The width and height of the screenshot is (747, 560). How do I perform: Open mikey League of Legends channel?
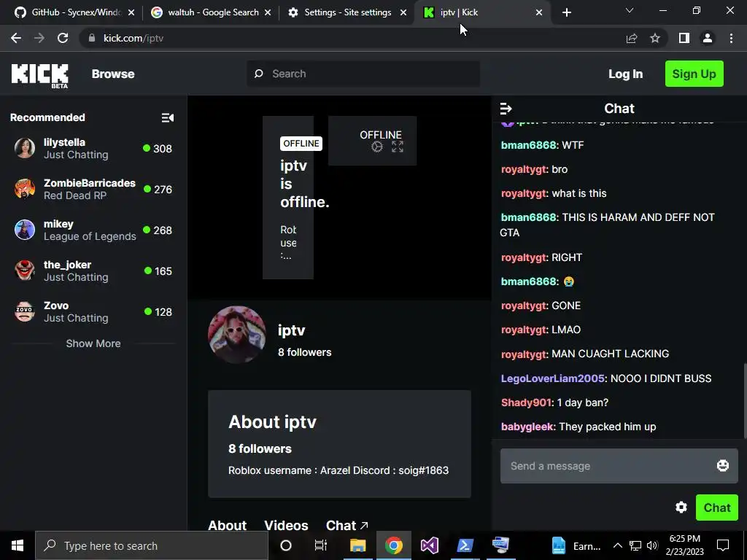point(93,230)
